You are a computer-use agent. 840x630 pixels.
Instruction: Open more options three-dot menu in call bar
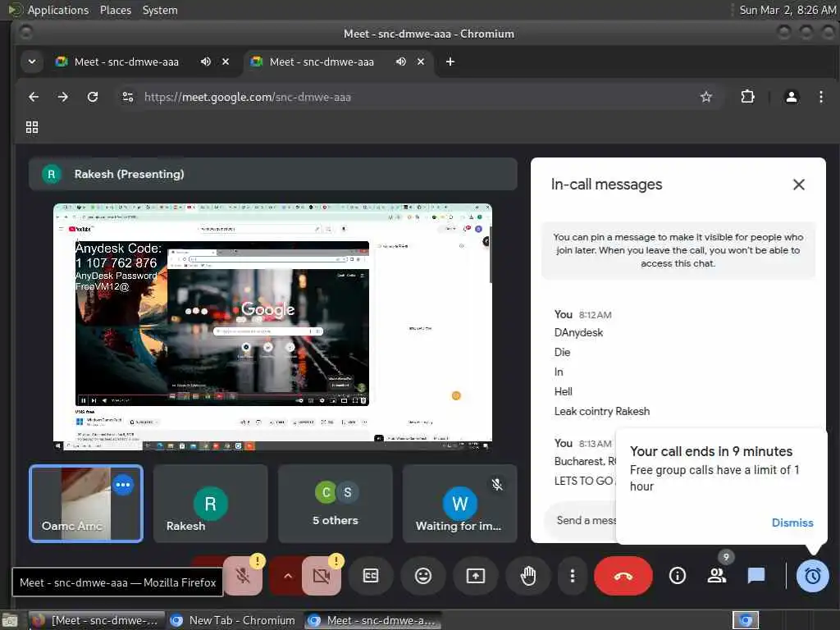(x=572, y=576)
